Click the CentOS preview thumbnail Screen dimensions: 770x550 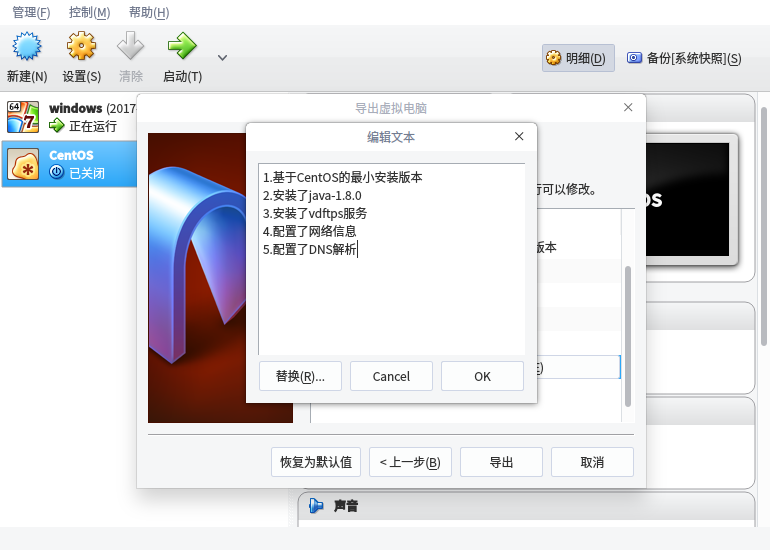click(687, 199)
